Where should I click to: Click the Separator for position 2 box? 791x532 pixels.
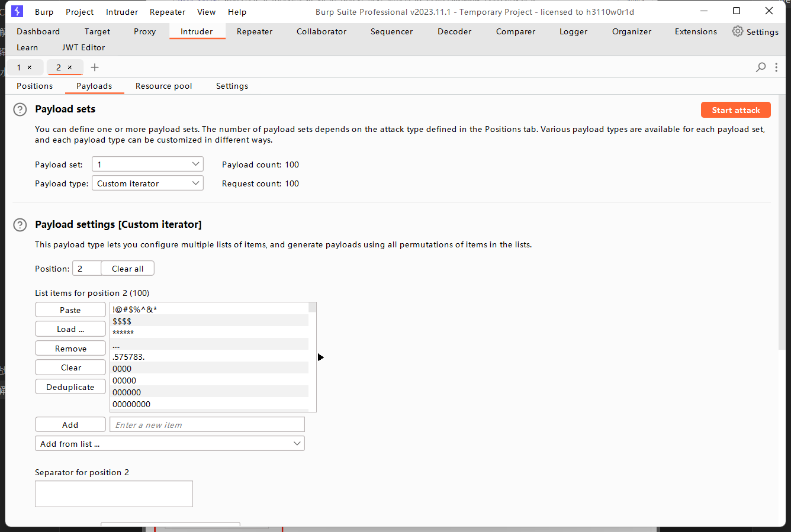tap(114, 494)
